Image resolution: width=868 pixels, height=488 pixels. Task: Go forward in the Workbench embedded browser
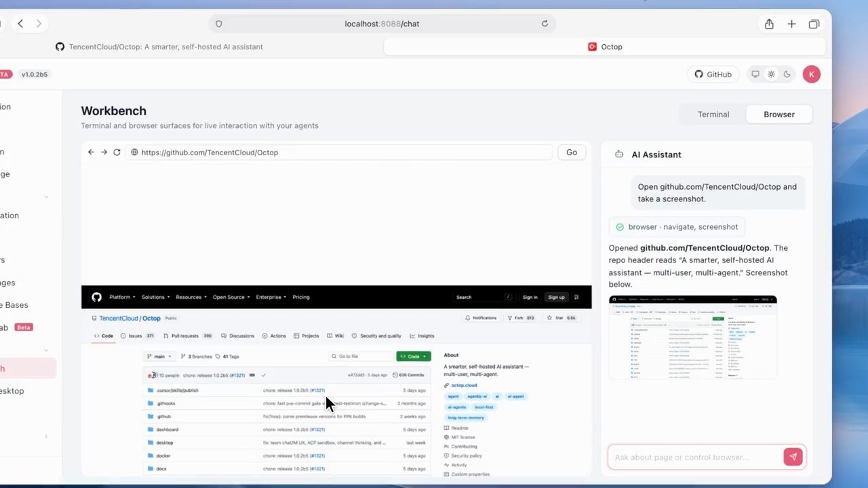(x=104, y=152)
